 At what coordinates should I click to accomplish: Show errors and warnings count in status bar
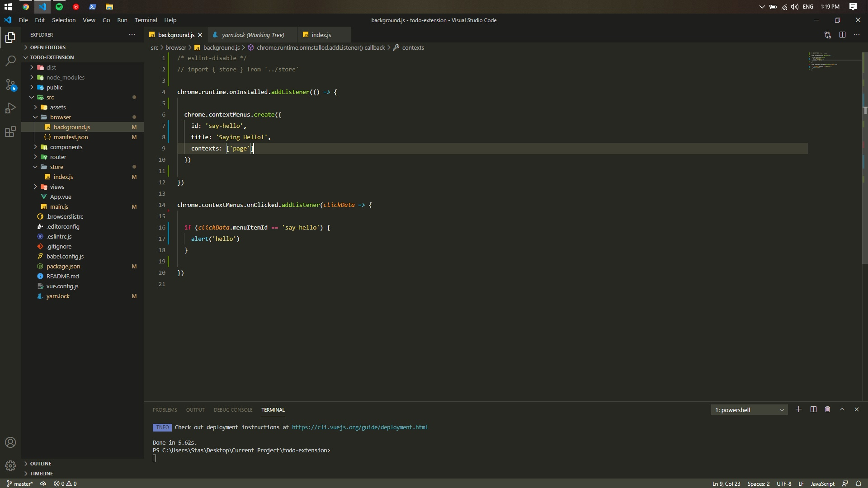click(65, 483)
